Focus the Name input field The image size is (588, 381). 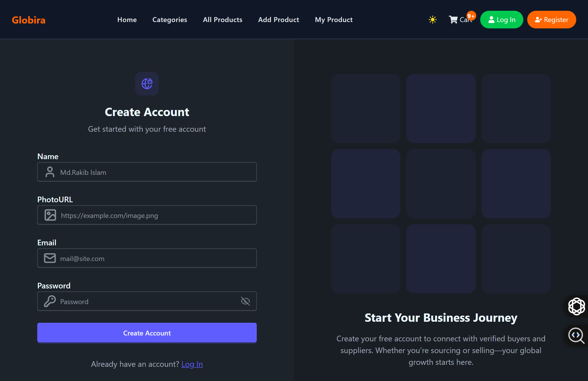click(x=147, y=172)
